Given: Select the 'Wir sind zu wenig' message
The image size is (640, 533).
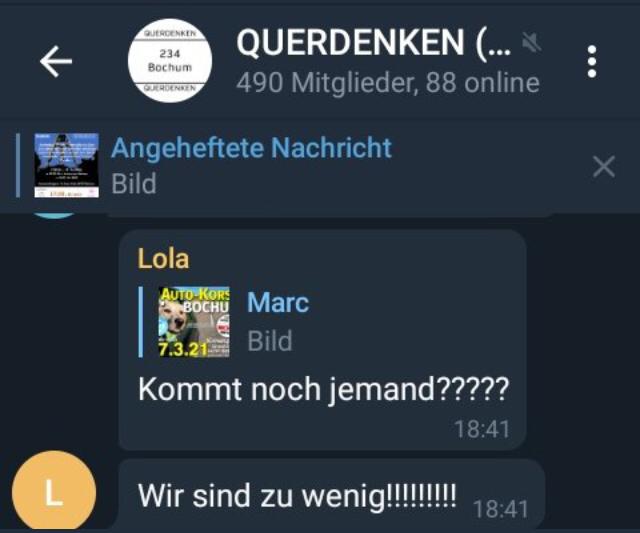Looking at the screenshot, I should pyautogui.click(x=297, y=496).
